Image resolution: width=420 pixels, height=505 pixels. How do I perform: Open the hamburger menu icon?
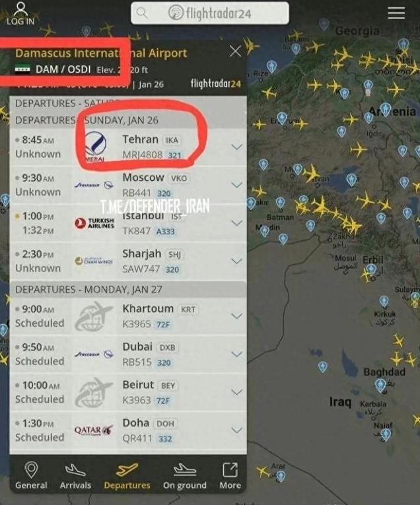click(396, 13)
